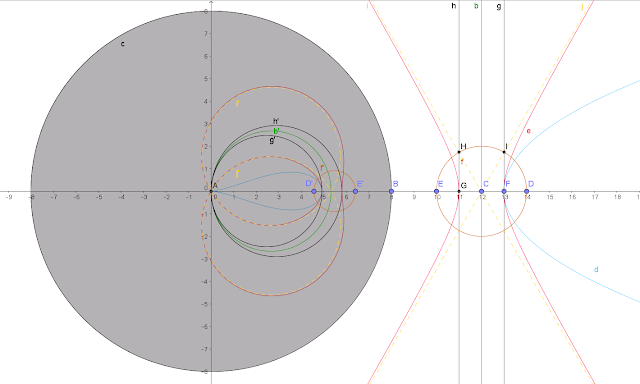Click label g' of the inner black circle
Image resolution: width=640 pixels, height=384 pixels.
point(272,140)
